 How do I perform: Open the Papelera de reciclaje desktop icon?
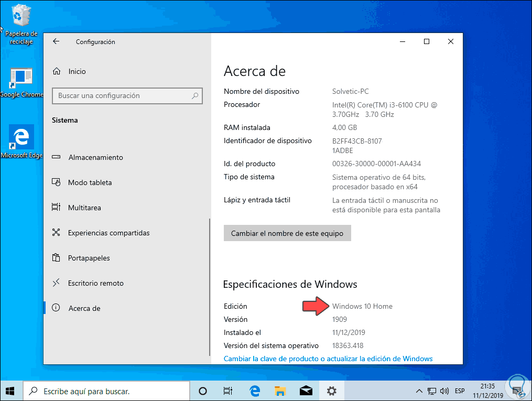point(21,25)
